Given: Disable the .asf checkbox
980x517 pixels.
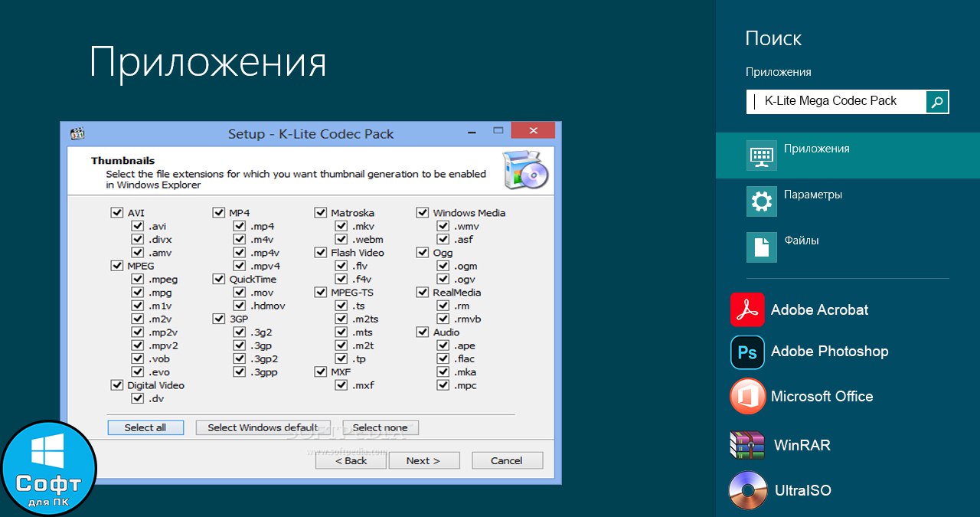Looking at the screenshot, I should [443, 239].
